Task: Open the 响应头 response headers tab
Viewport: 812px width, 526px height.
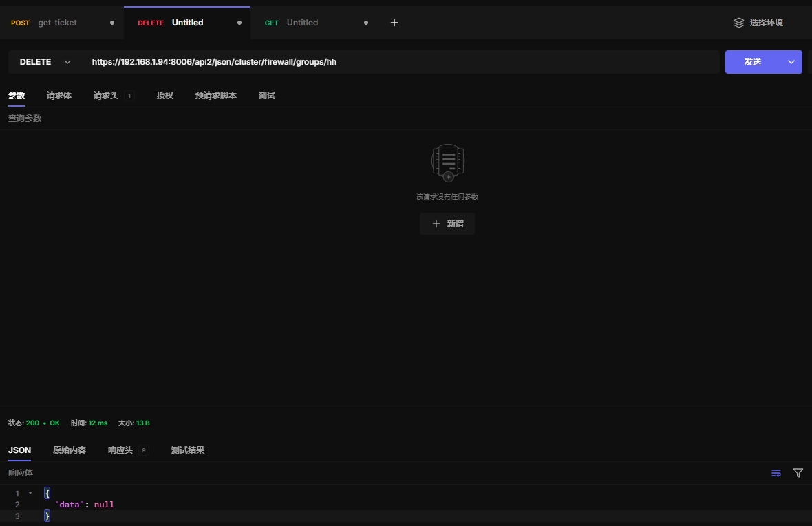Action: (120, 450)
